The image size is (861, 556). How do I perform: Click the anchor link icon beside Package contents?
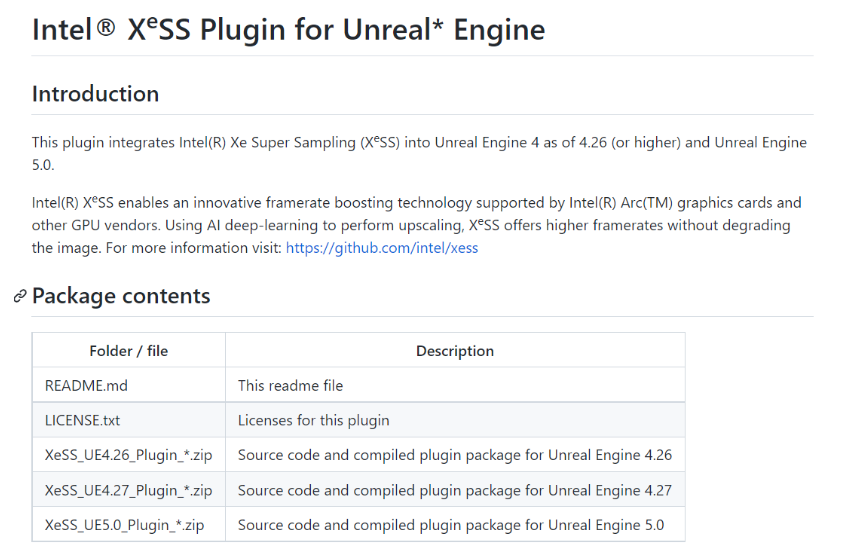20,296
